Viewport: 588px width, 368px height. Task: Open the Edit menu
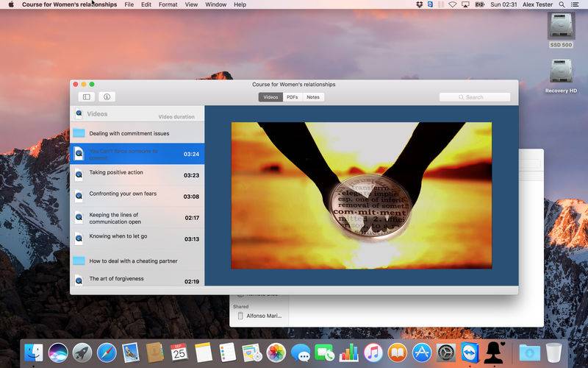(146, 4)
